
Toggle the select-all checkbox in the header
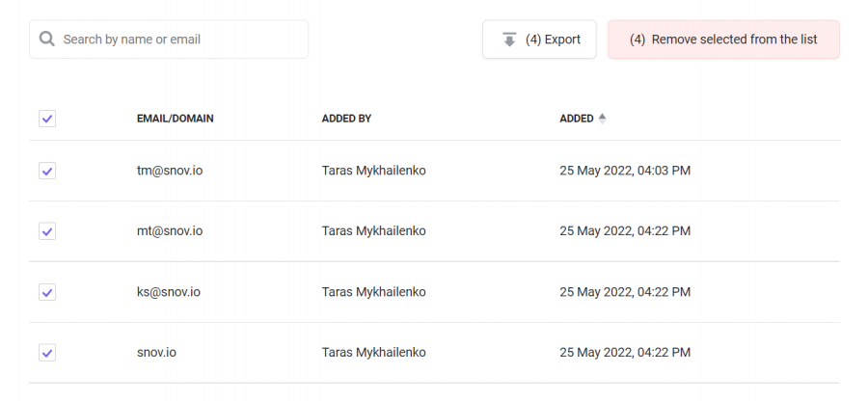point(47,119)
